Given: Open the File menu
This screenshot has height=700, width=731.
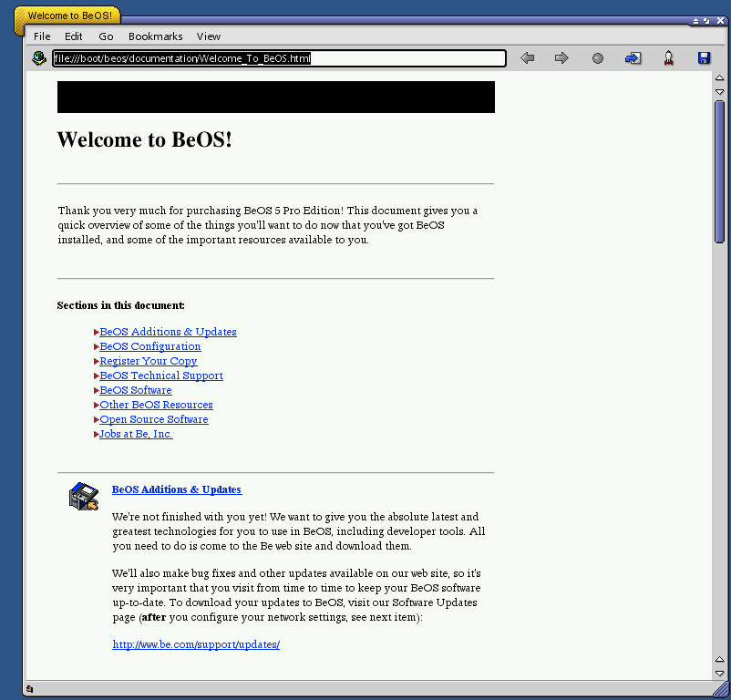Looking at the screenshot, I should tap(42, 36).
